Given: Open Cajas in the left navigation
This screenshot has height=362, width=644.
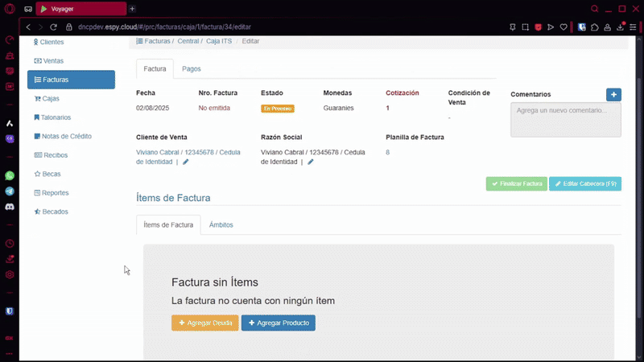Looking at the screenshot, I should coord(51,99).
